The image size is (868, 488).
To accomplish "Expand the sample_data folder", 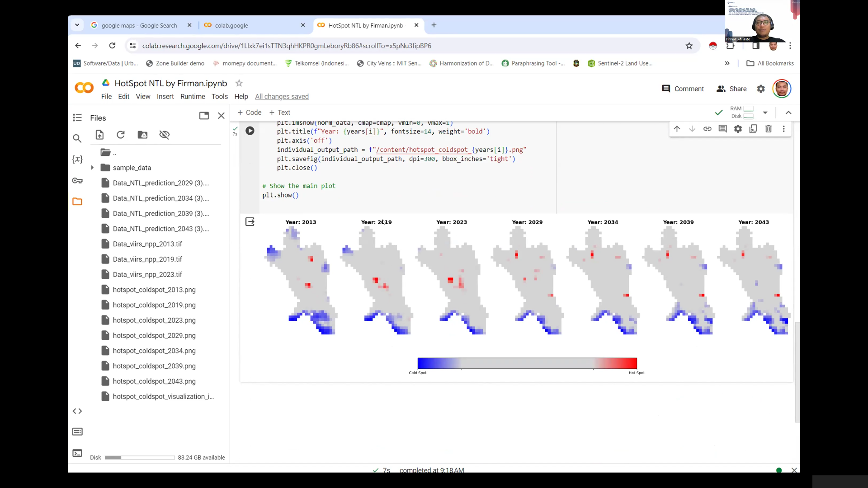I will pyautogui.click(x=93, y=167).
